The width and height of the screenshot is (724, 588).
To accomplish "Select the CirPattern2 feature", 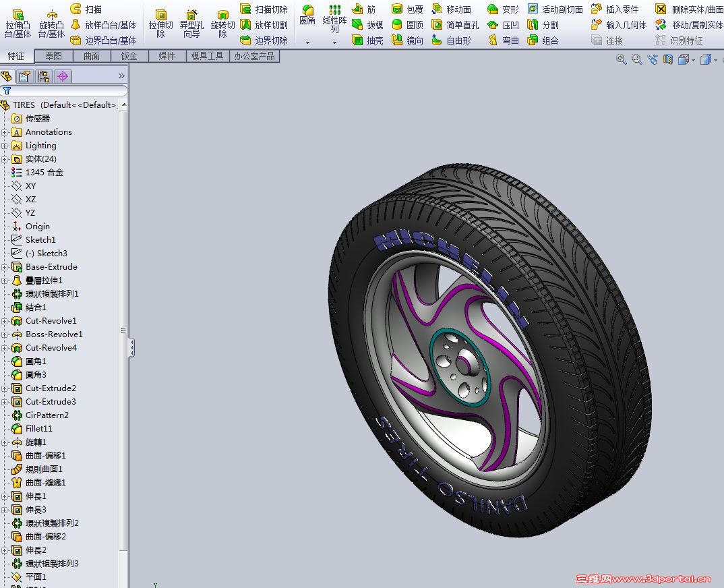I will point(40,415).
